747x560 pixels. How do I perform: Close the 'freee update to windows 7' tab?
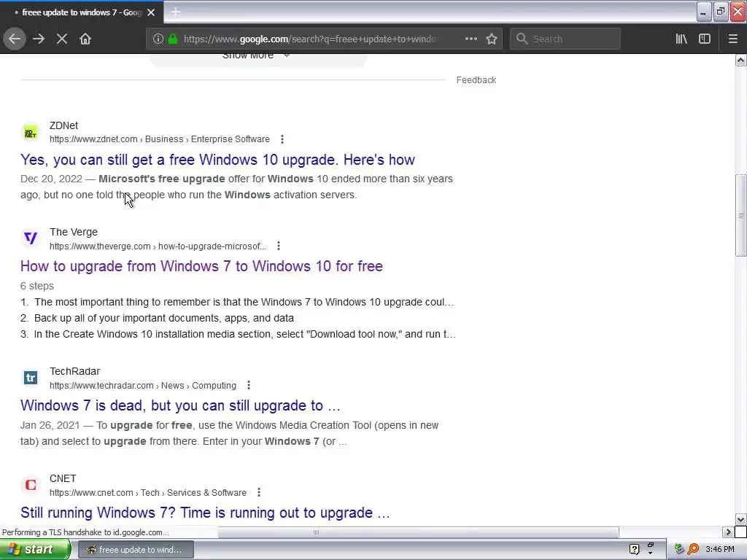pyautogui.click(x=151, y=12)
